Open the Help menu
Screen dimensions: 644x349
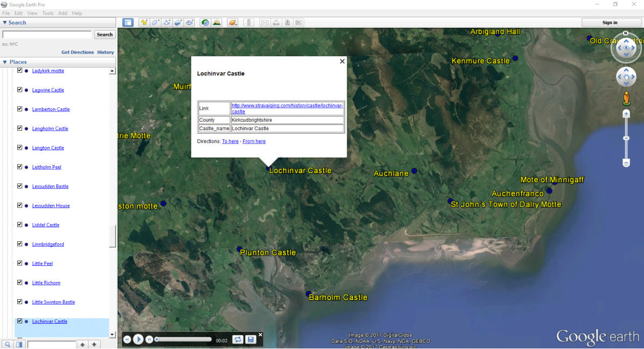(77, 13)
